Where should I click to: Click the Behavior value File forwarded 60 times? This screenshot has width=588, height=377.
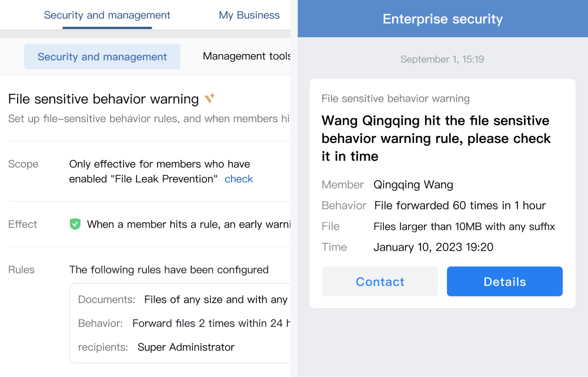[x=460, y=206]
